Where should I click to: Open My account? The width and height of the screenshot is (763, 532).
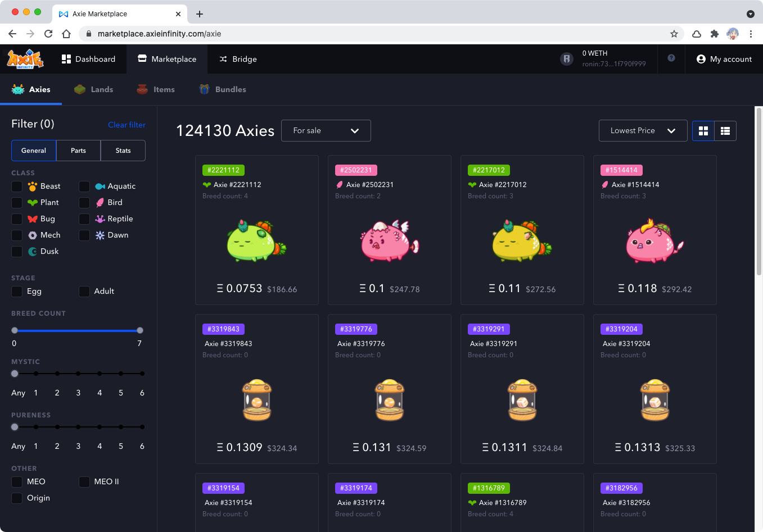click(x=724, y=59)
